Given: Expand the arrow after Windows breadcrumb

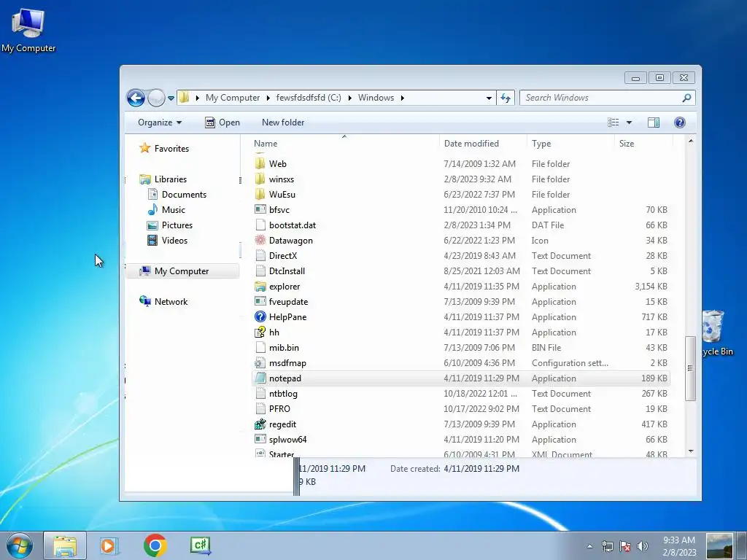Looking at the screenshot, I should (403, 98).
